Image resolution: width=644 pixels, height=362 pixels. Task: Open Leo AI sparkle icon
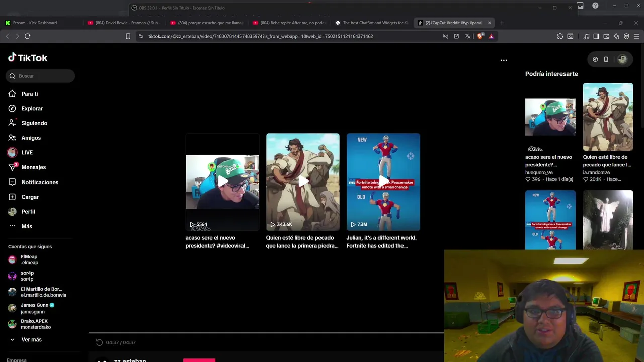[x=616, y=36]
